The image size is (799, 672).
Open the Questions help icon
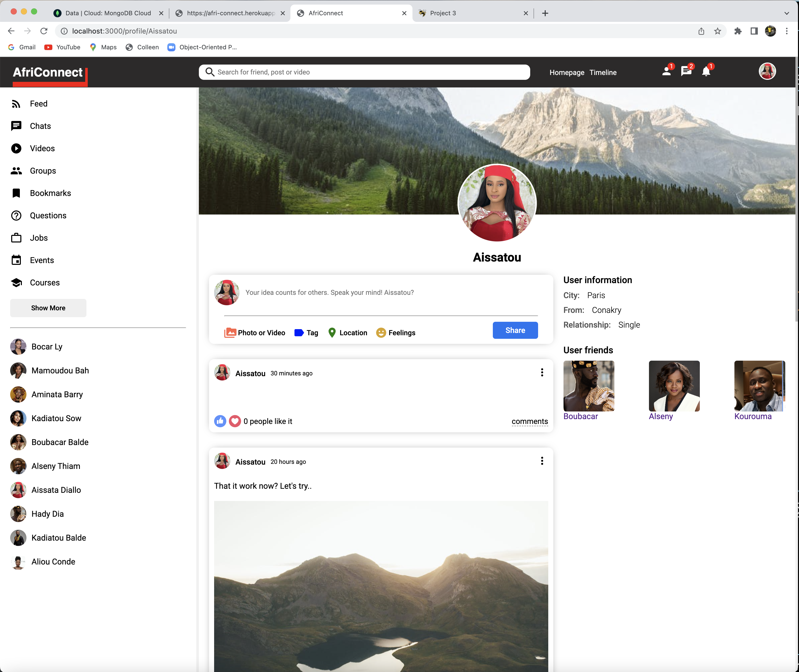coord(16,216)
